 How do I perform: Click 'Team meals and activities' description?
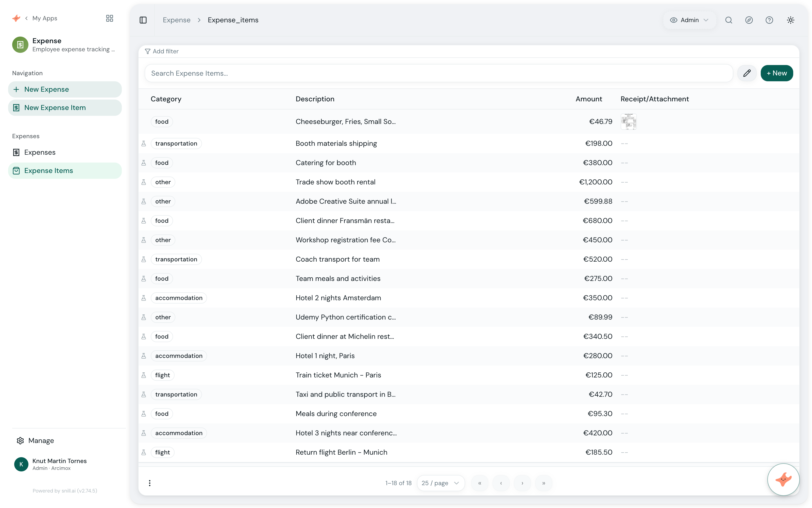click(x=338, y=279)
